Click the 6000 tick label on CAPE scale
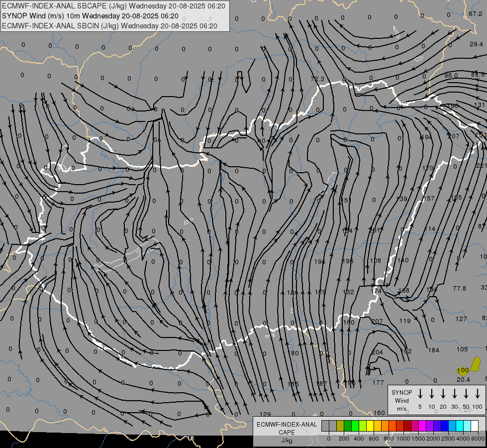 [x=478, y=439]
